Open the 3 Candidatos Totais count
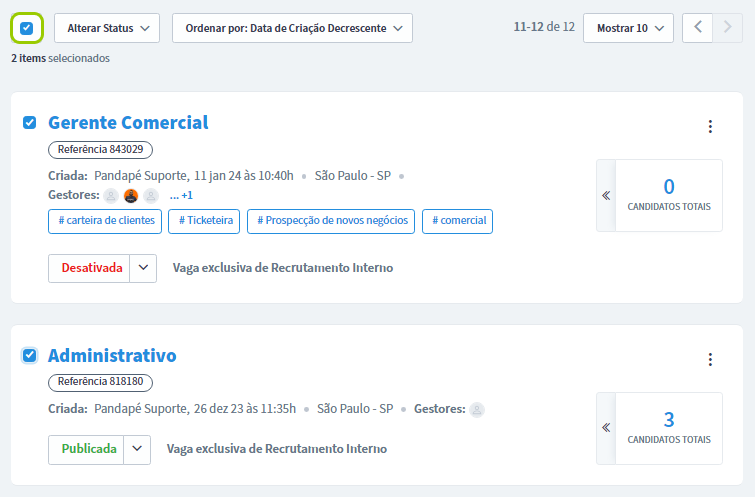 point(669,428)
